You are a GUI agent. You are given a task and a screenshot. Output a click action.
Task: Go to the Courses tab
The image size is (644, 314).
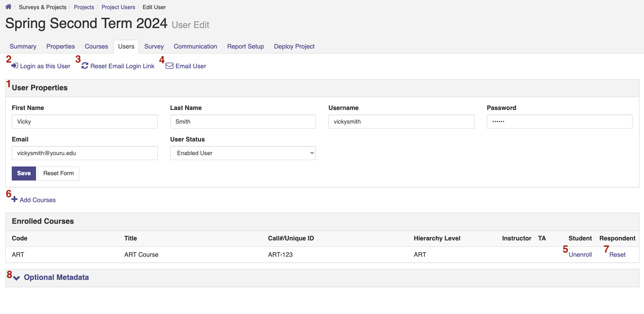click(96, 46)
